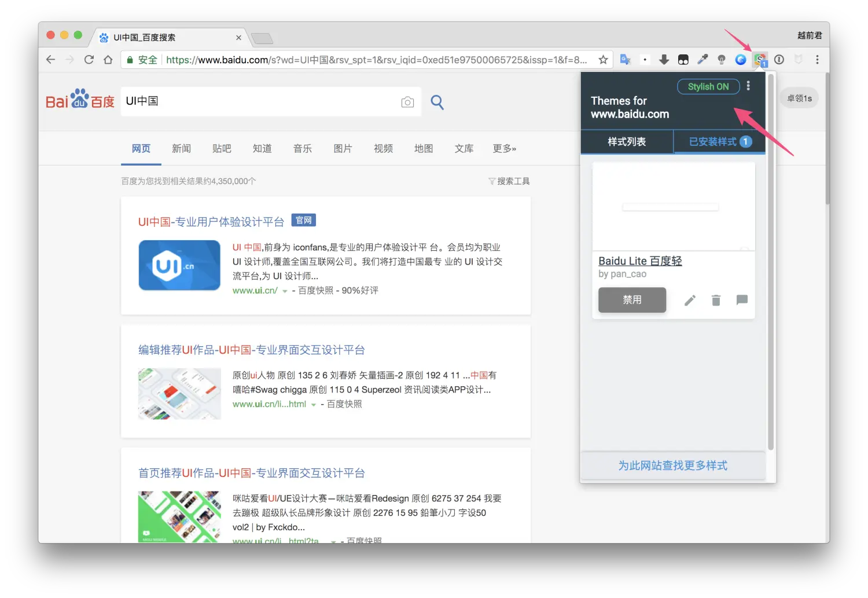This screenshot has height=598, width=868.
Task: Open the blue circular arrow extension
Action: 740,59
